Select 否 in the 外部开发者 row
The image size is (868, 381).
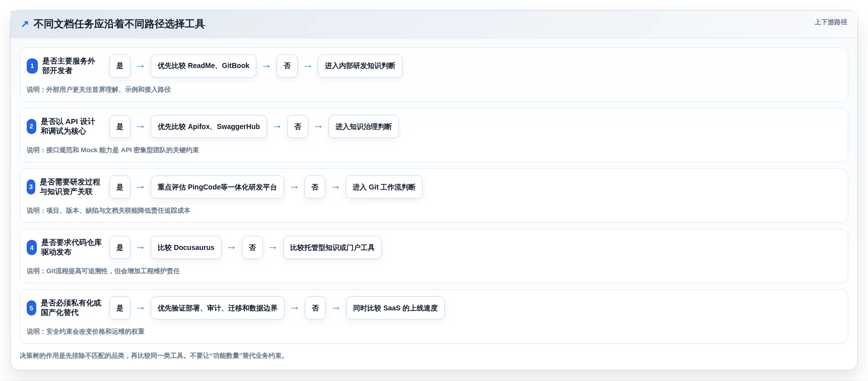point(287,66)
